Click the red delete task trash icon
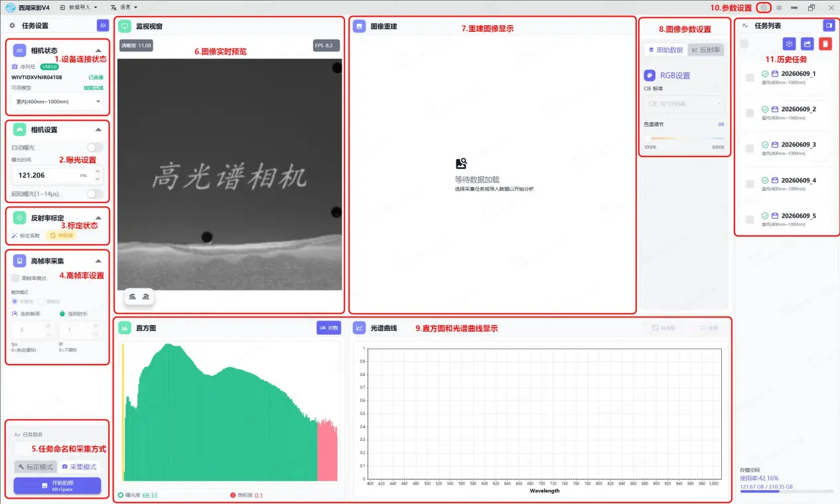Viewport: 840px width, 504px height. click(825, 44)
